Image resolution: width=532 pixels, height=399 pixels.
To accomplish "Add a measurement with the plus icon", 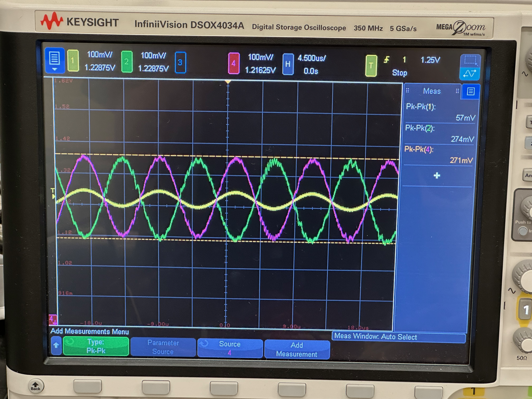I will click(437, 176).
